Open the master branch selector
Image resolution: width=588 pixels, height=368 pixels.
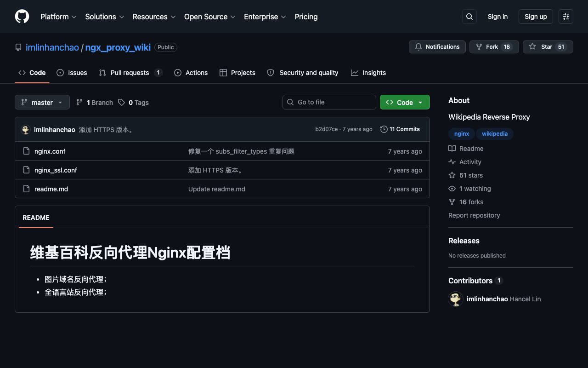[x=42, y=102]
